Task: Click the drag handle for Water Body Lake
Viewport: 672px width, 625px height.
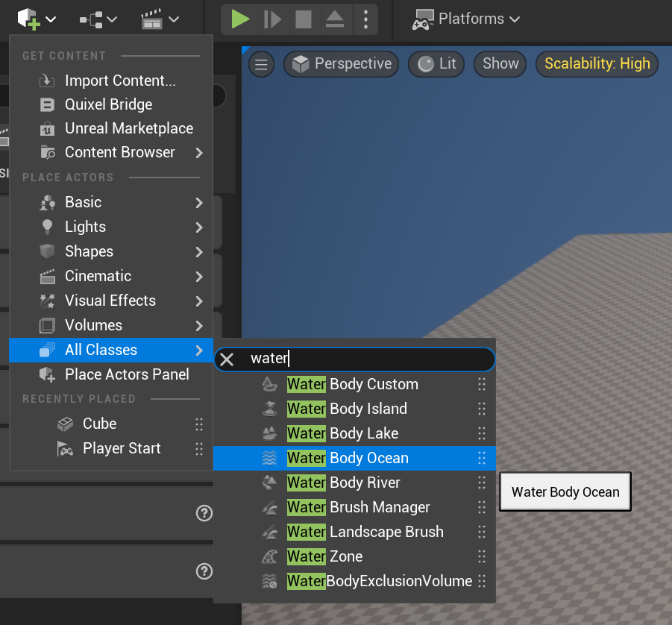Action: coord(482,433)
